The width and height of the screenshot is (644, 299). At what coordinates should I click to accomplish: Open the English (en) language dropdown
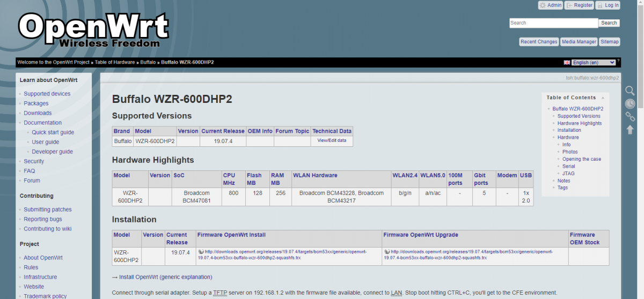[x=594, y=63]
